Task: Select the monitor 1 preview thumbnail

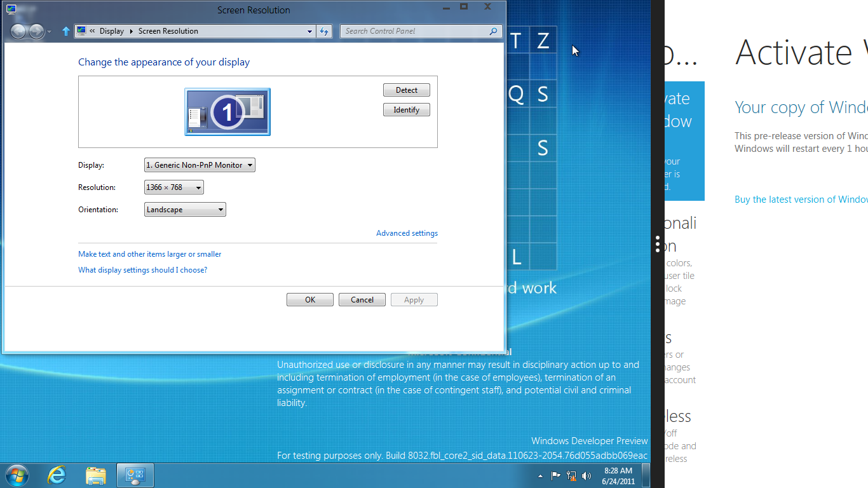Action: point(227,112)
